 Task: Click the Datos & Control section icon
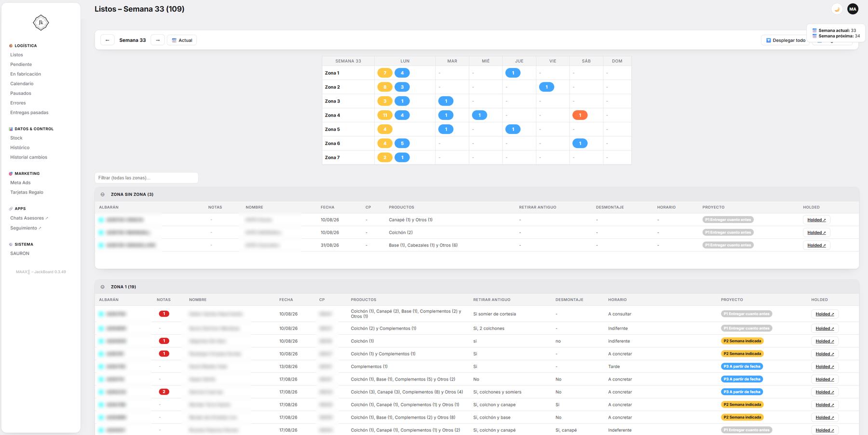pyautogui.click(x=11, y=129)
